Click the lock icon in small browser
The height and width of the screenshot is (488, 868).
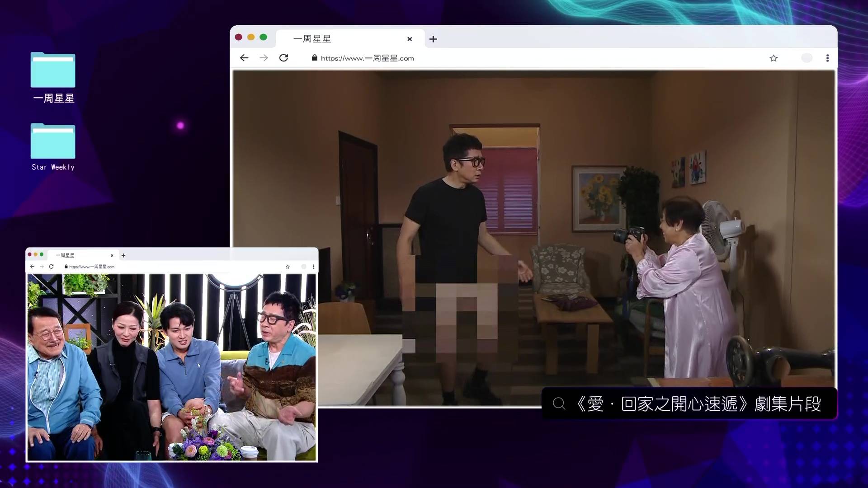click(66, 267)
